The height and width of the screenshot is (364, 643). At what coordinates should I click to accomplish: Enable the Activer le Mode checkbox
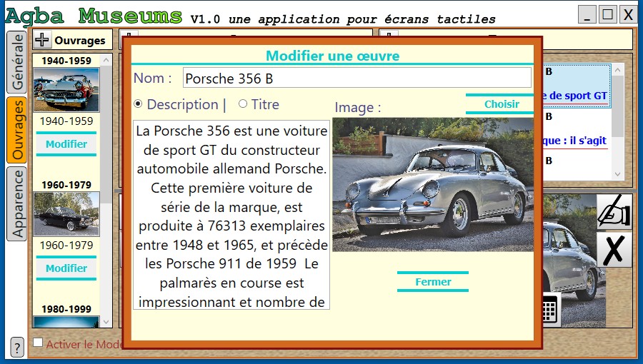tap(38, 343)
